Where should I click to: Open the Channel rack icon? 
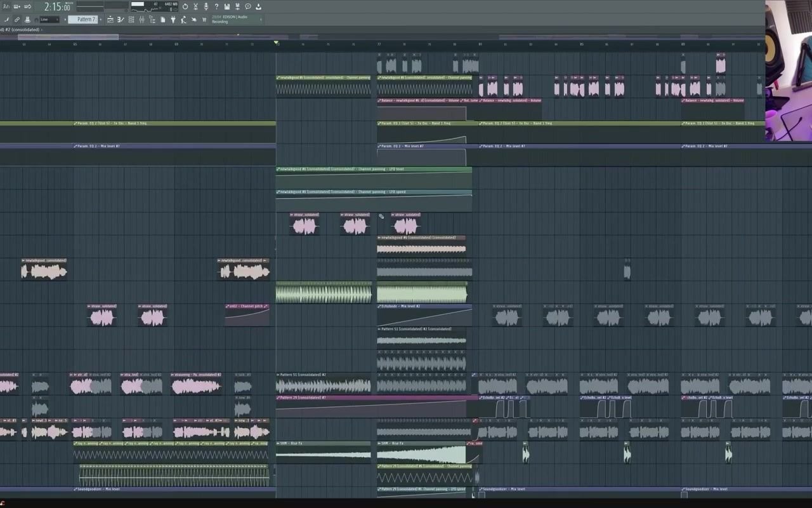(x=131, y=20)
